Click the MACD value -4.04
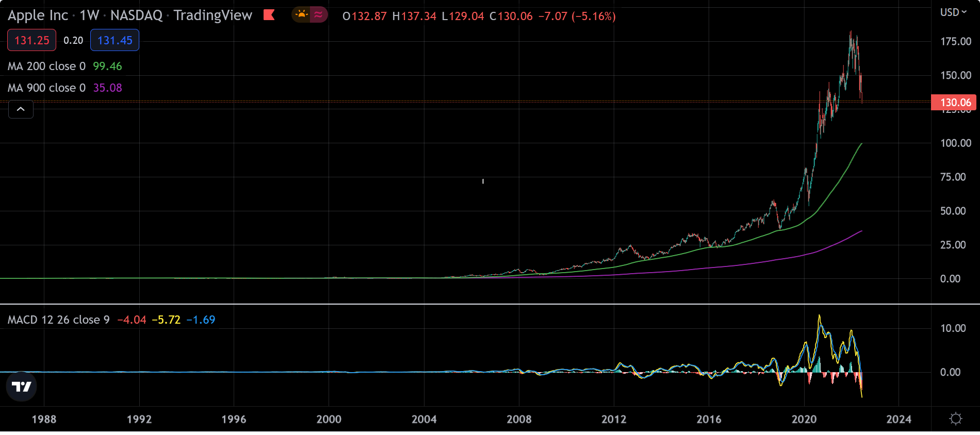The height and width of the screenshot is (435, 980). coord(132,320)
